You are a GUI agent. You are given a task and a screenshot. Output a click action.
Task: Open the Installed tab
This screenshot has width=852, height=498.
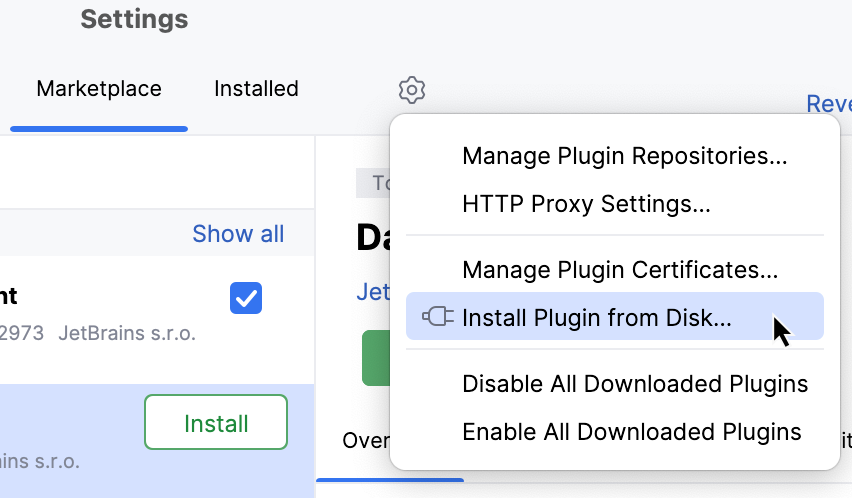click(x=256, y=89)
